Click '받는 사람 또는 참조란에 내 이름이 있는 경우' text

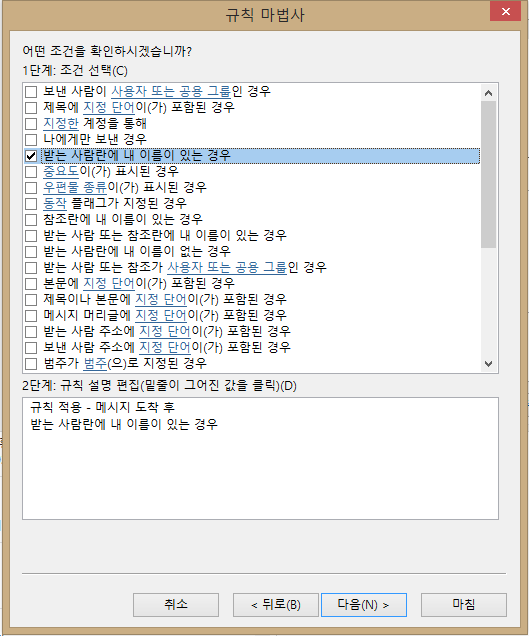165,235
